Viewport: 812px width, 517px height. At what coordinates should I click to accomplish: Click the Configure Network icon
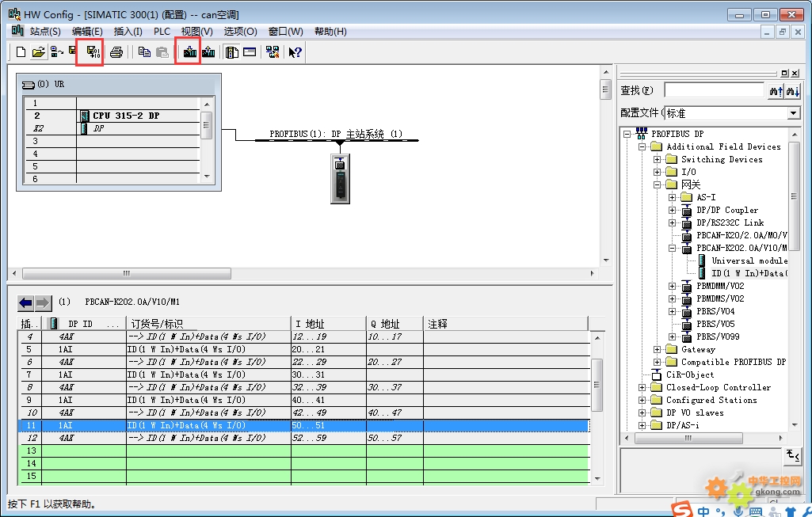pyautogui.click(x=273, y=52)
